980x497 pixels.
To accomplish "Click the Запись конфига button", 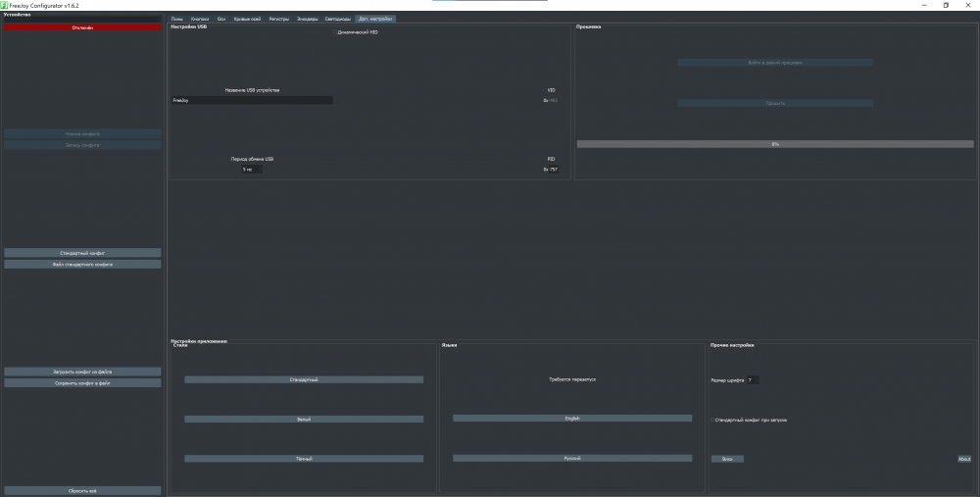I will click(x=82, y=145).
